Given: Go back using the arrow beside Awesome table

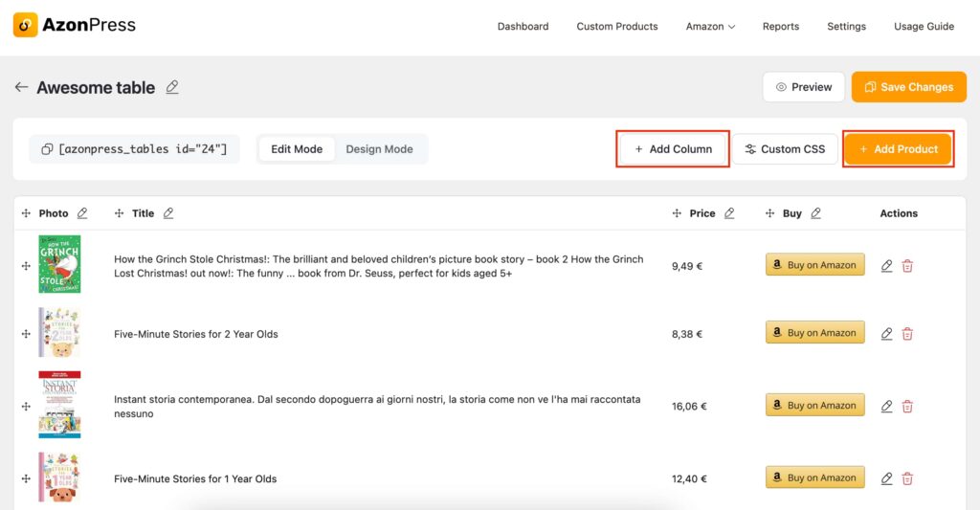Looking at the screenshot, I should (x=21, y=87).
